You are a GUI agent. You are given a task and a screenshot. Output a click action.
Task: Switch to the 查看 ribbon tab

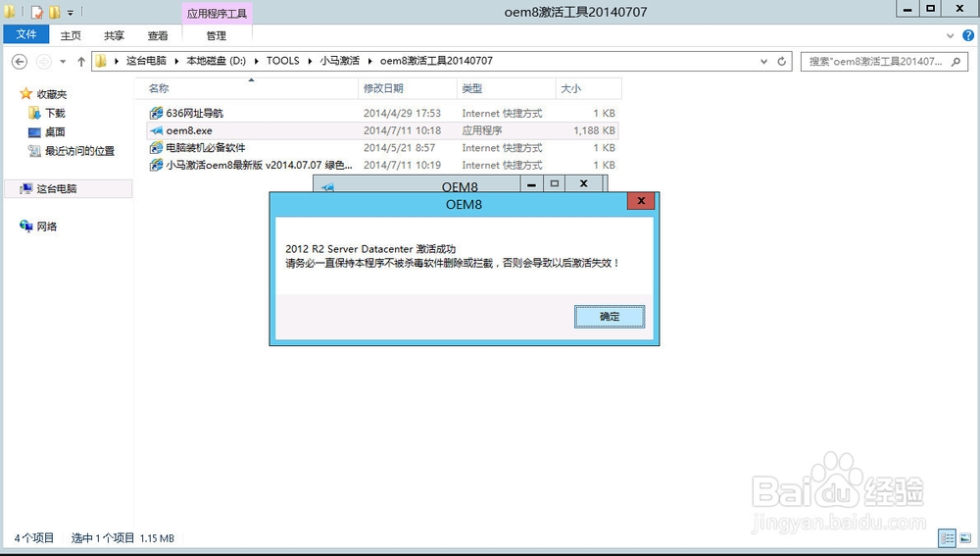pyautogui.click(x=158, y=35)
